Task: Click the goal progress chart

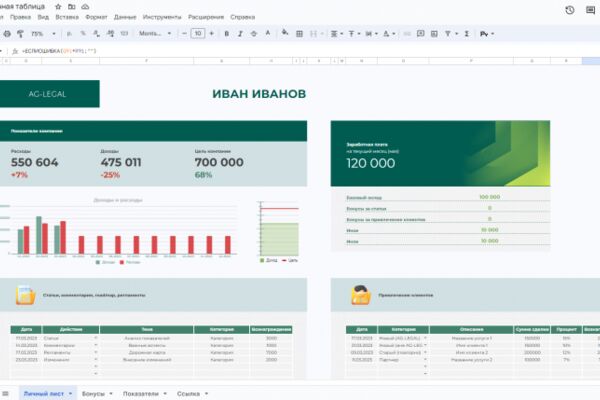Action: click(x=279, y=231)
